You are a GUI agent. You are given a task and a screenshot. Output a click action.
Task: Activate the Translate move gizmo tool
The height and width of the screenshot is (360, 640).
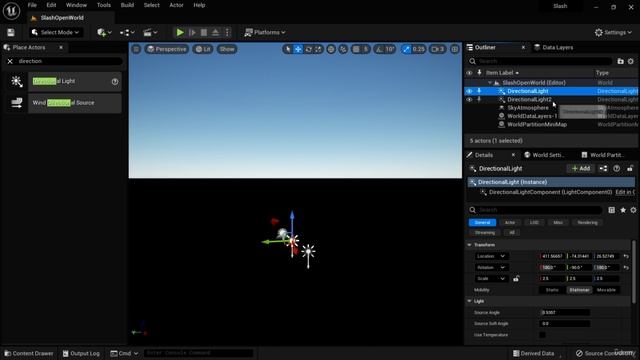(298, 49)
